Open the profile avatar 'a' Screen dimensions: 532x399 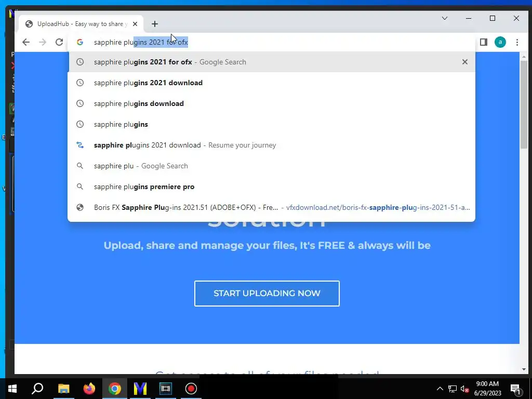click(x=500, y=42)
